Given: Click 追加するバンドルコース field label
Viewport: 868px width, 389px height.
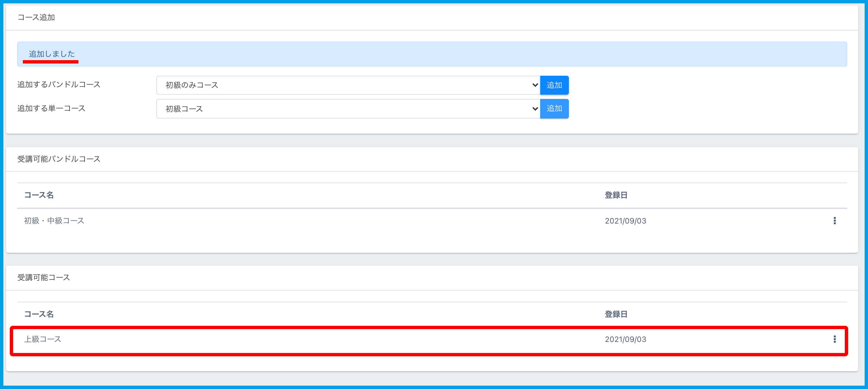Looking at the screenshot, I should point(59,85).
